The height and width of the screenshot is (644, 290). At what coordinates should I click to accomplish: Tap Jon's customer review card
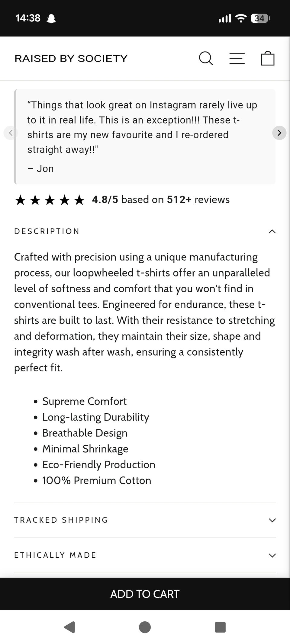145,136
